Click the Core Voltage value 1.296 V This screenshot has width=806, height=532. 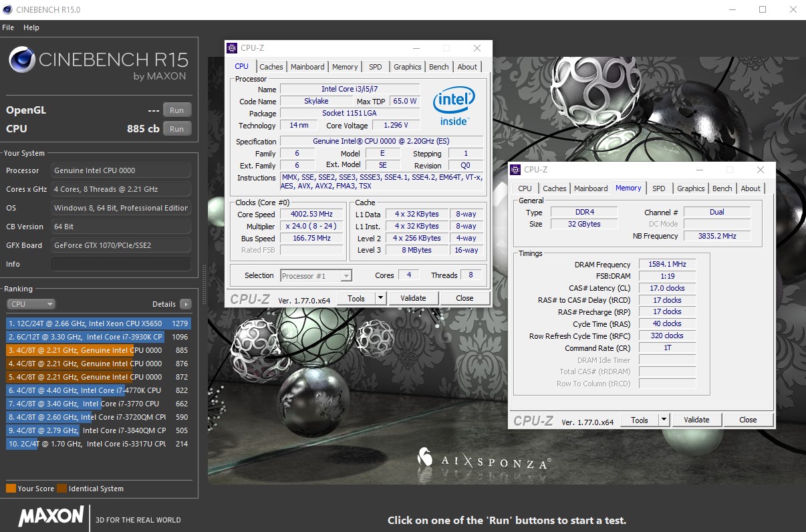pos(396,126)
